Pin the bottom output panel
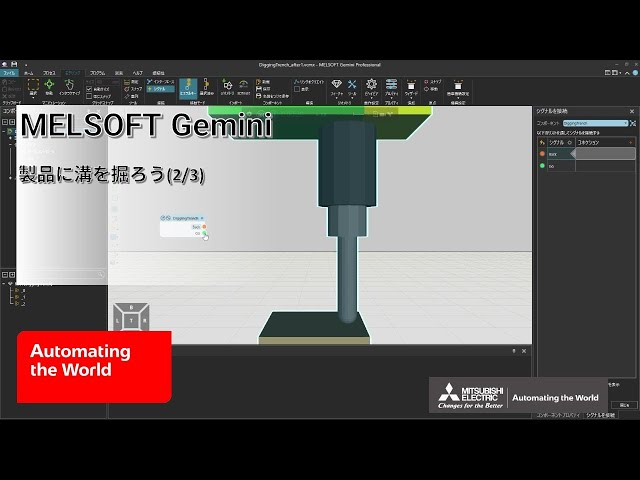This screenshot has height=480, width=640. point(514,351)
